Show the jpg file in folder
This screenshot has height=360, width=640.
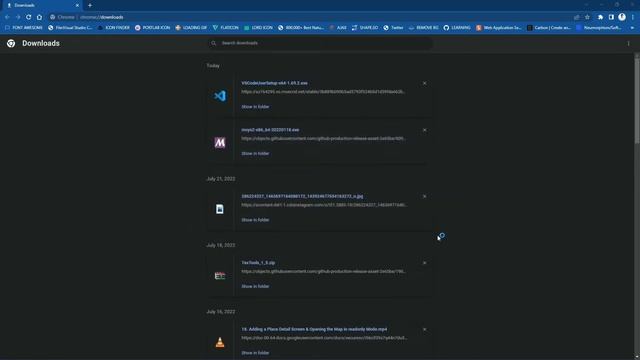click(x=255, y=220)
